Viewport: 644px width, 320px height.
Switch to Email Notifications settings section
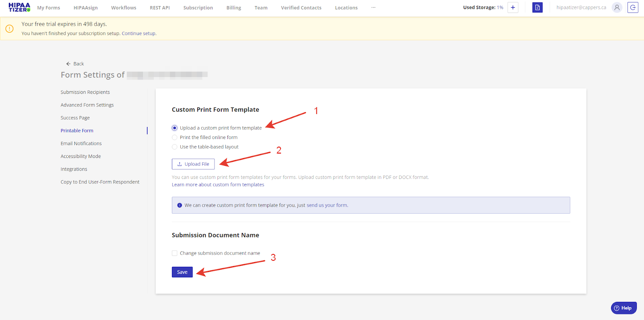tap(81, 143)
